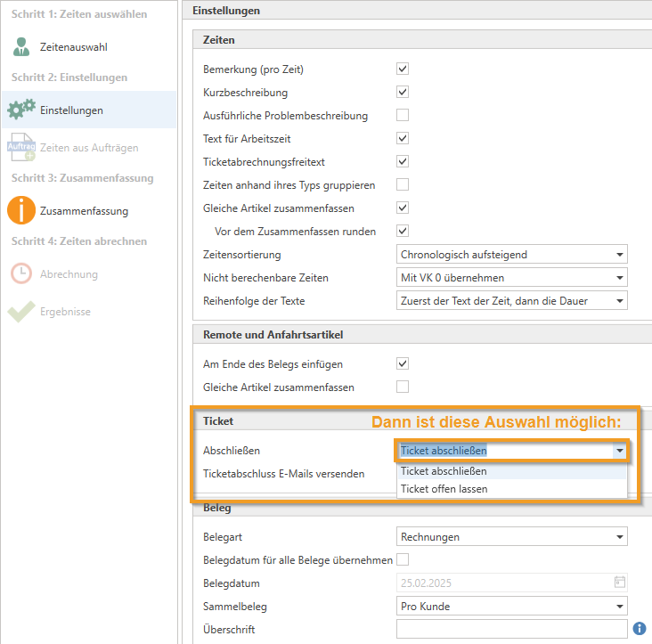Toggle Zeiten anhand ihres Typs gruppieren

(403, 184)
